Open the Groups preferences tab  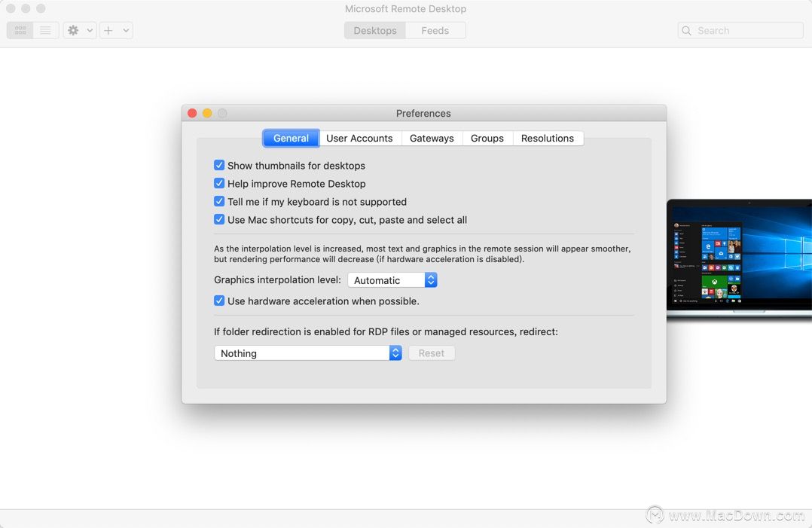pos(487,138)
